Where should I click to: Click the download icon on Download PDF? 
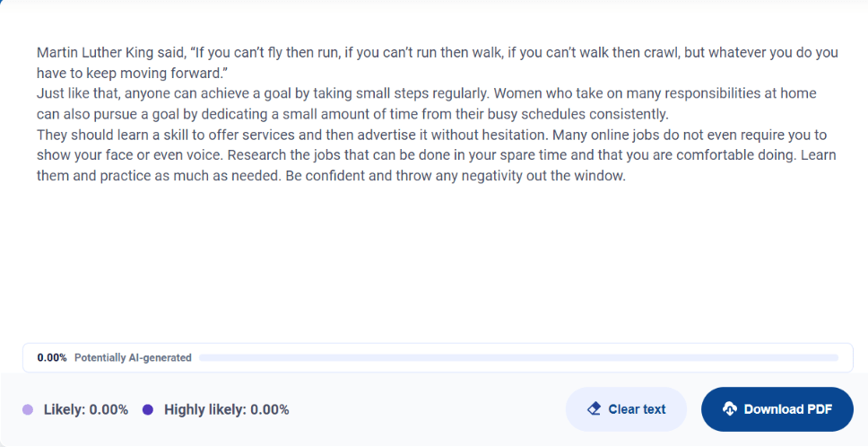point(730,409)
